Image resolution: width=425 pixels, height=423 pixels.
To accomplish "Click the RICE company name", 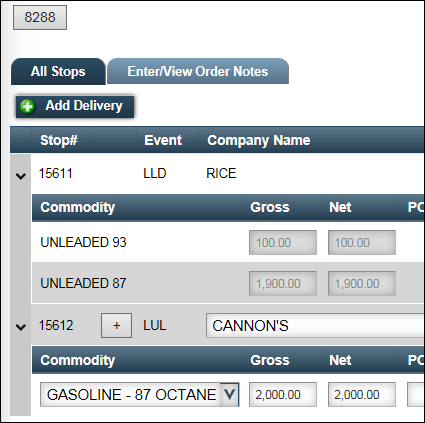I will 221,173.
